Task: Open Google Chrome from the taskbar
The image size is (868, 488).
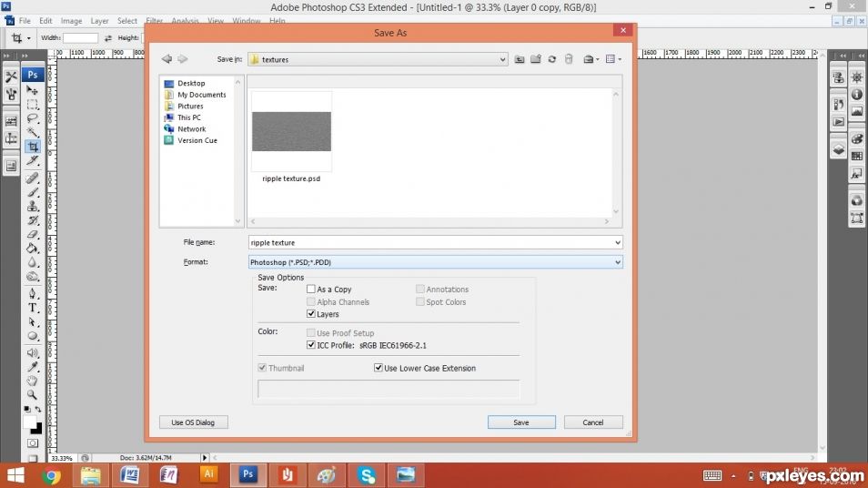Action: tap(51, 476)
